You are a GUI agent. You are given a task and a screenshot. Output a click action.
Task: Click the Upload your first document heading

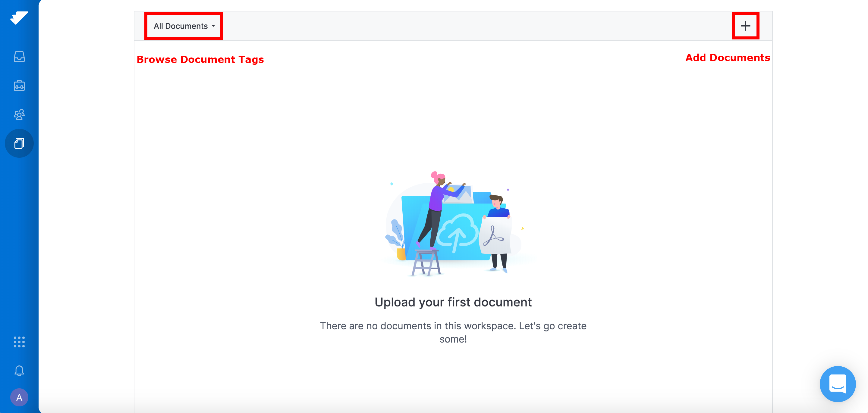tap(453, 302)
